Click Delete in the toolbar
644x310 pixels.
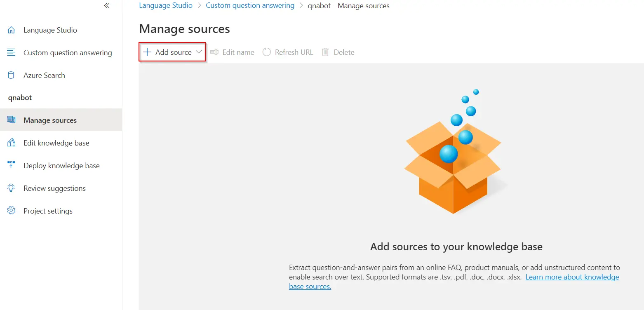[x=338, y=52]
